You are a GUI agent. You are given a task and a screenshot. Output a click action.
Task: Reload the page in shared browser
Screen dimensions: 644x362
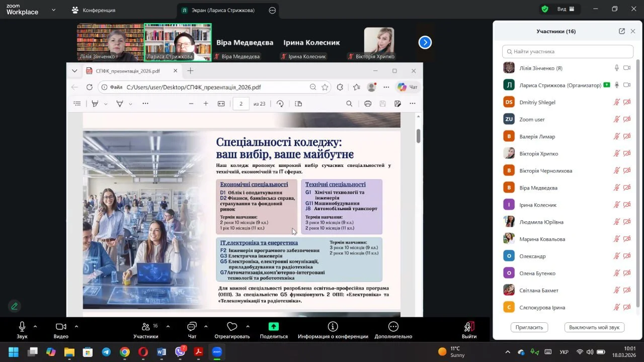(89, 87)
